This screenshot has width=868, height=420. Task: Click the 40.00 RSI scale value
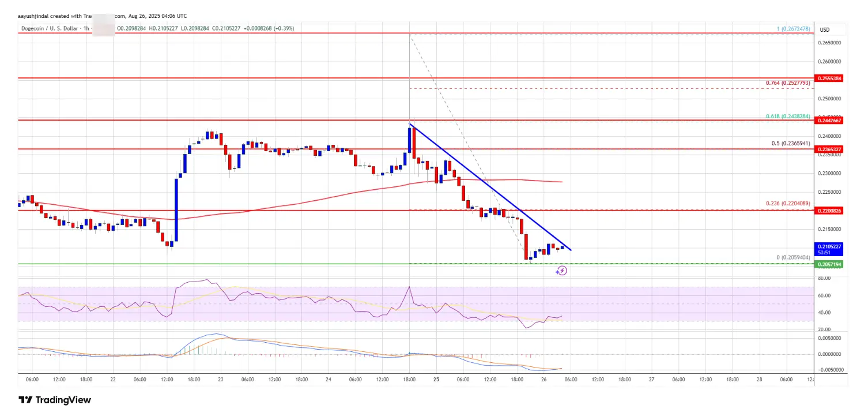[824, 313]
